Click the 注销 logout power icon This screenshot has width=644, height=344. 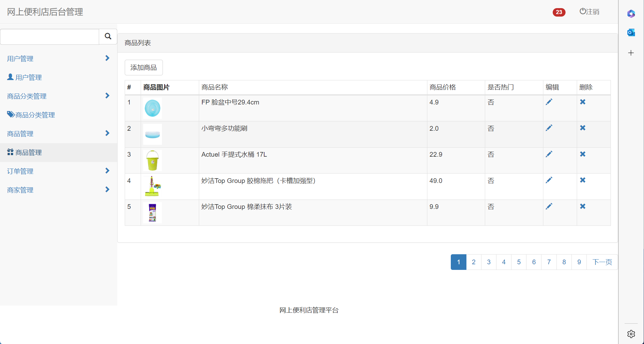(582, 11)
